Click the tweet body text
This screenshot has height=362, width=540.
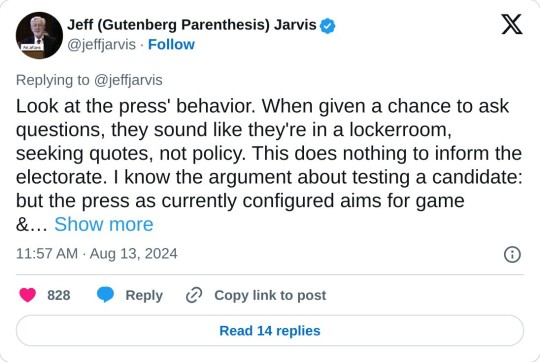269,165
